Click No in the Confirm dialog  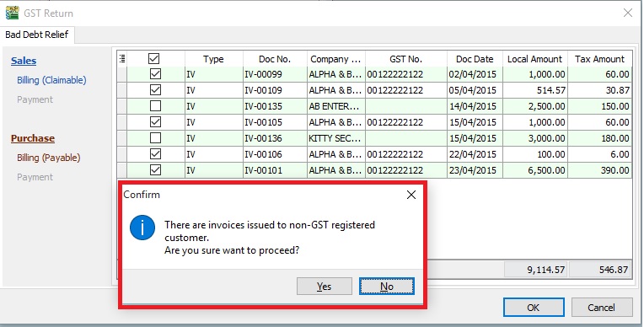pos(387,287)
